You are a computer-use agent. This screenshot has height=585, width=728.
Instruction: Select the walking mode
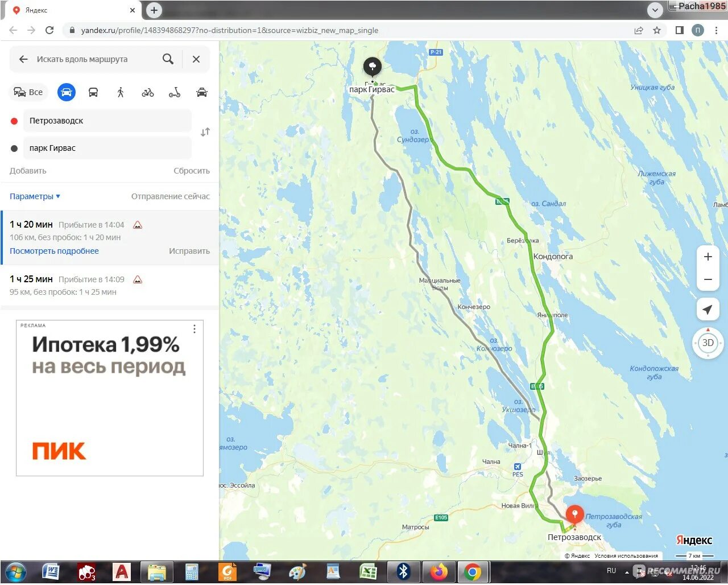click(121, 92)
